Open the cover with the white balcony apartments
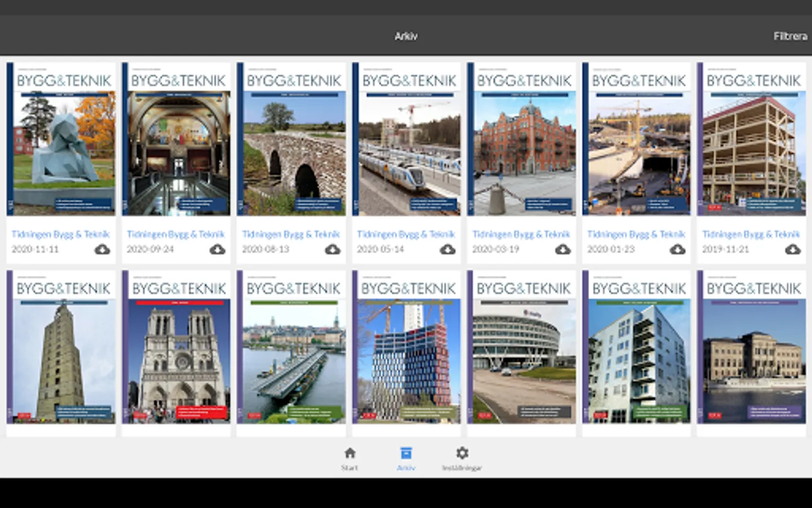Screen dimensions: 812x508 [x=637, y=347]
